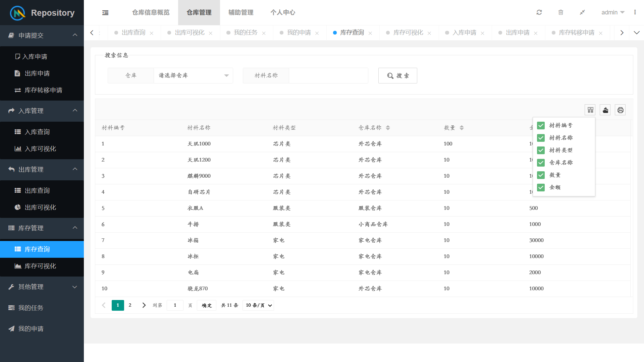Click the export table icon
The width and height of the screenshot is (644, 362).
click(x=605, y=110)
